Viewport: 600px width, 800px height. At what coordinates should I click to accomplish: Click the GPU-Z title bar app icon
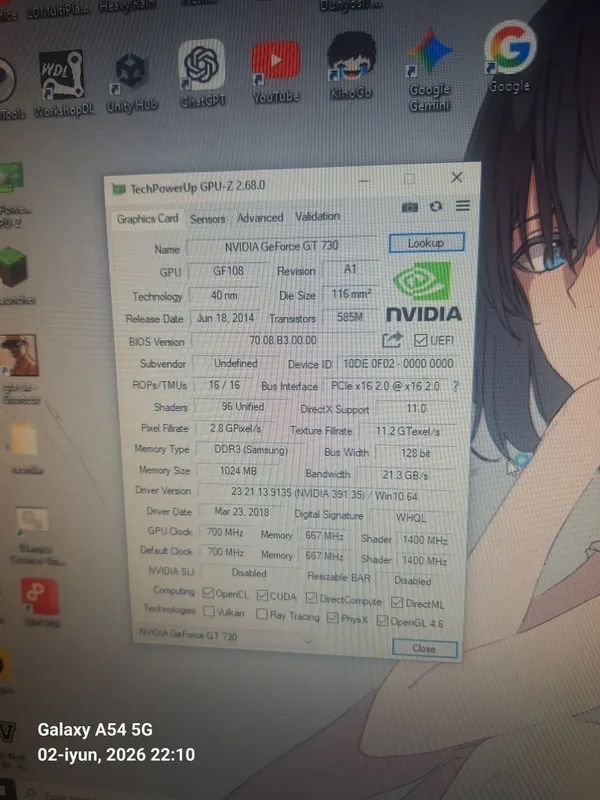118,189
